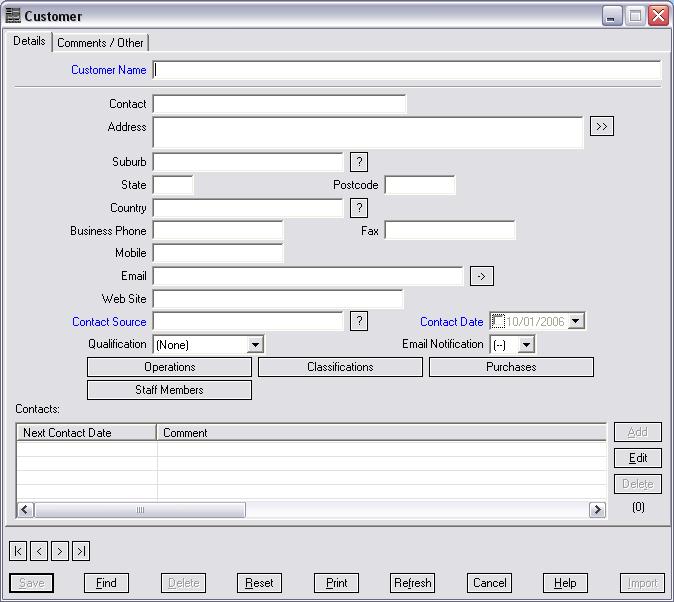Switch to the Comments / Other tab
The height and width of the screenshot is (602, 674).
pos(100,43)
